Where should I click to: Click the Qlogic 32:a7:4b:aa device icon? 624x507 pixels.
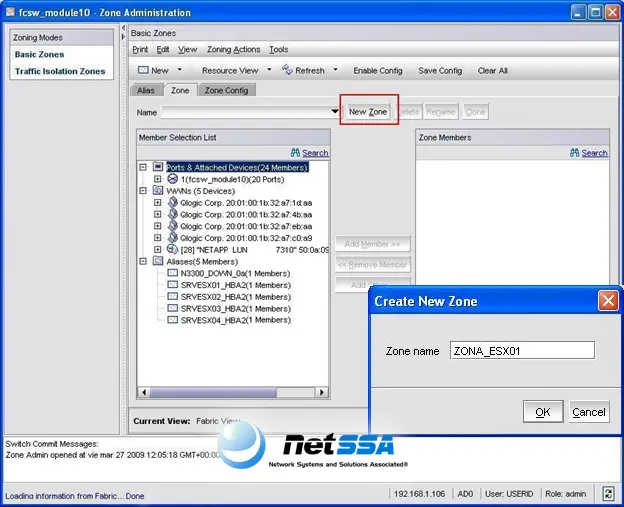pyautogui.click(x=172, y=214)
